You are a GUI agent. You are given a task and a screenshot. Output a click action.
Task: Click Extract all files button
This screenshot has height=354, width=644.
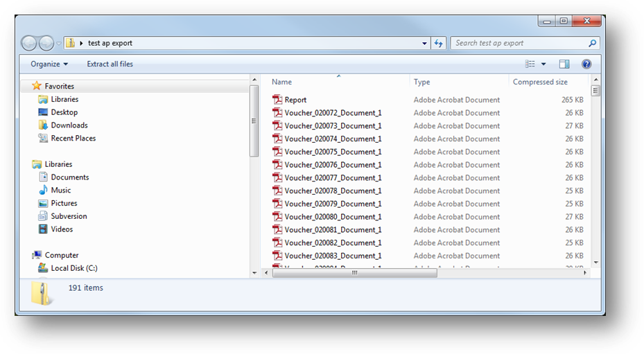[110, 64]
